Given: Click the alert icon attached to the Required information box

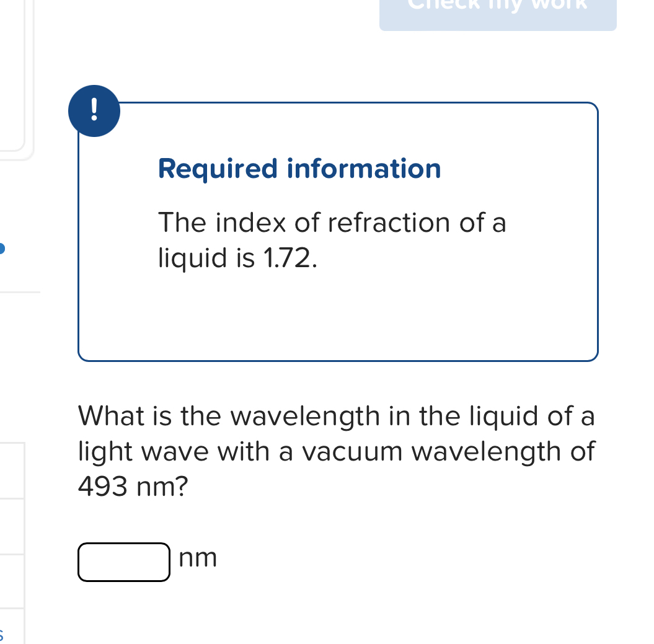Looking at the screenshot, I should (94, 110).
